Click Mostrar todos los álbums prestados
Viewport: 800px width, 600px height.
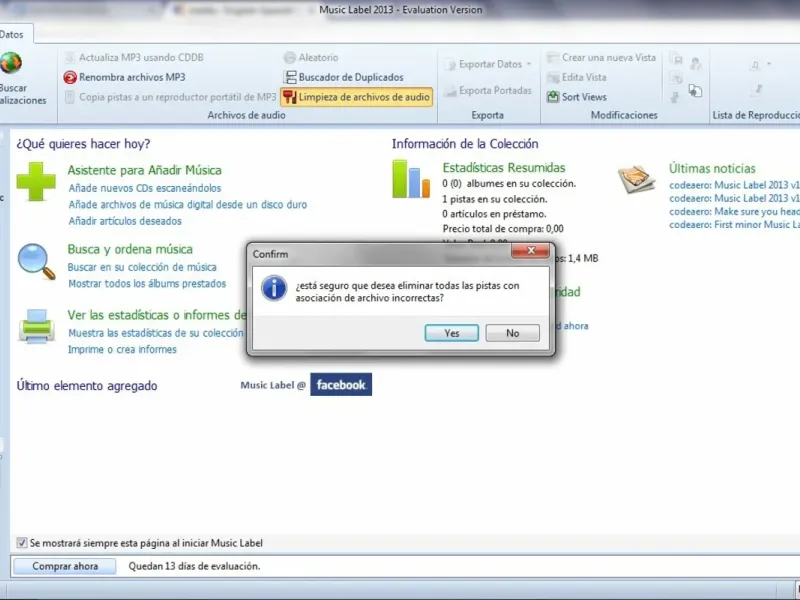point(147,284)
